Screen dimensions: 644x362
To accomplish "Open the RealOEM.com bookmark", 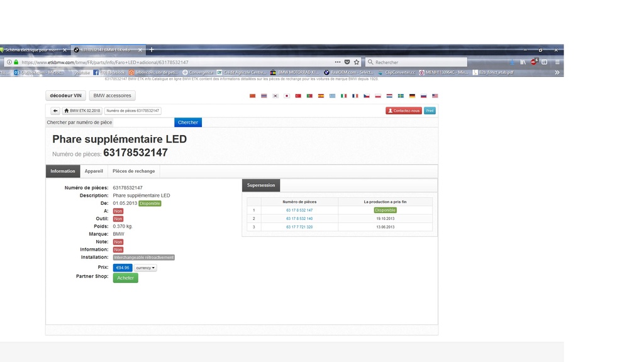I will (348, 72).
